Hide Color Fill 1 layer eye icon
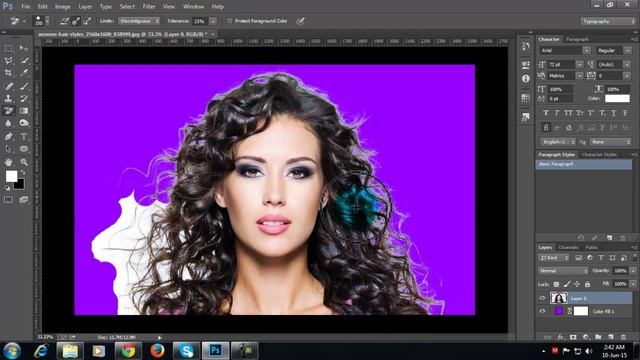 542,311
